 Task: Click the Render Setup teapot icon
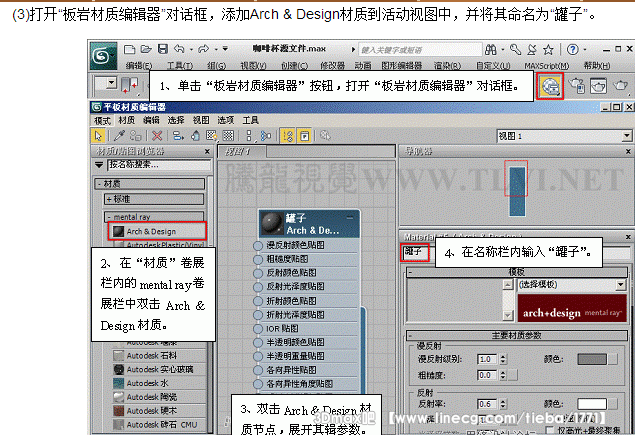click(577, 85)
